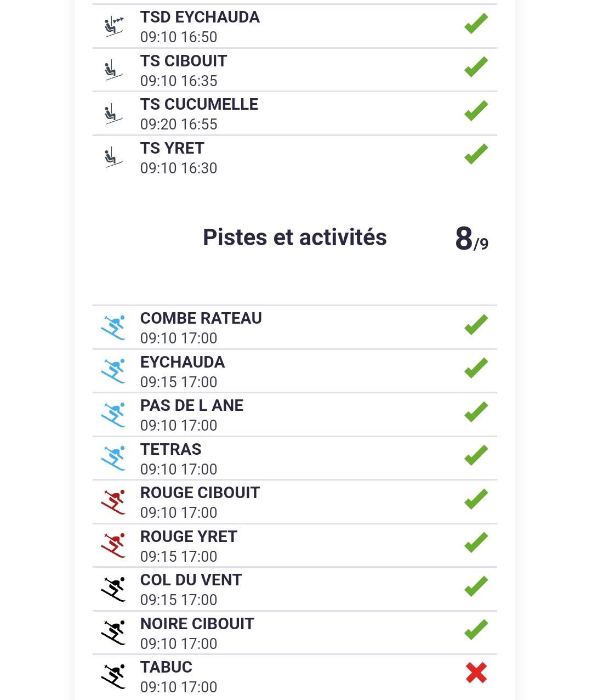Click the TSD EYCHAUDA detachable chairlift icon
Viewport: 592px width, 700px height.
click(x=113, y=26)
